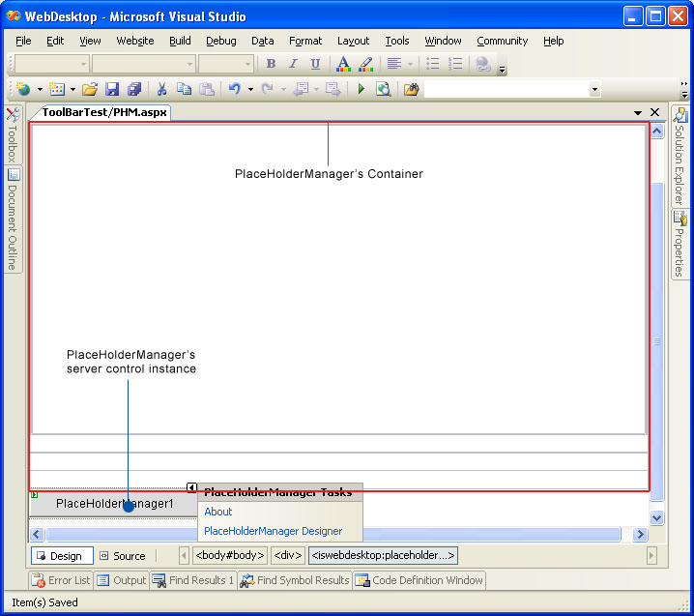Click the Undo arrow icon
The width and height of the screenshot is (694, 616).
[233, 89]
